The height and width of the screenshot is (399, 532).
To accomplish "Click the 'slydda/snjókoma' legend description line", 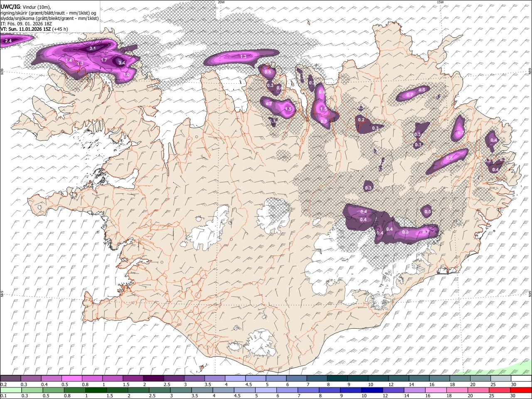I will click(x=49, y=18).
